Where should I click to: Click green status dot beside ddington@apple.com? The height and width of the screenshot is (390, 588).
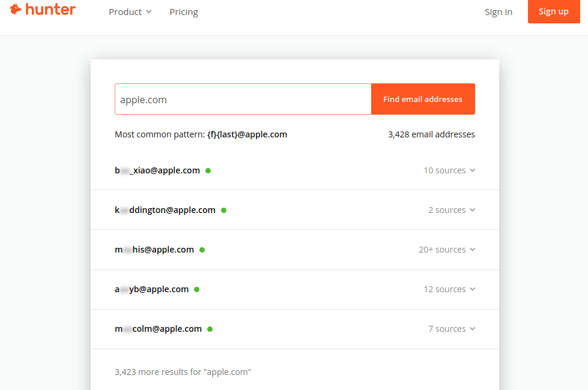[224, 211]
